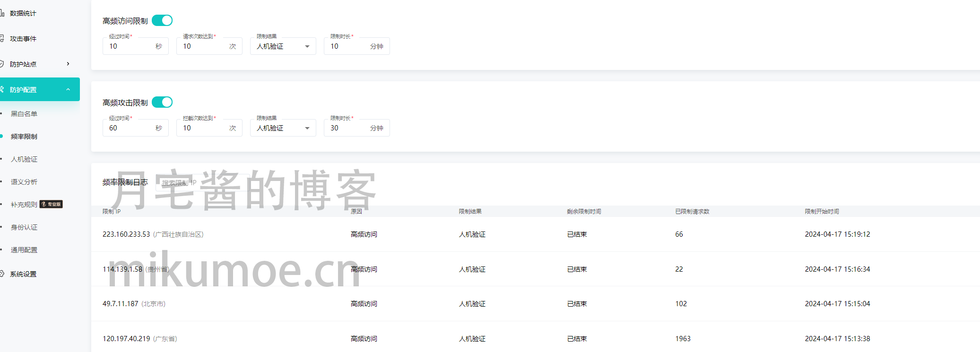
Task: Select 通用配置 submenu item
Action: (x=24, y=250)
